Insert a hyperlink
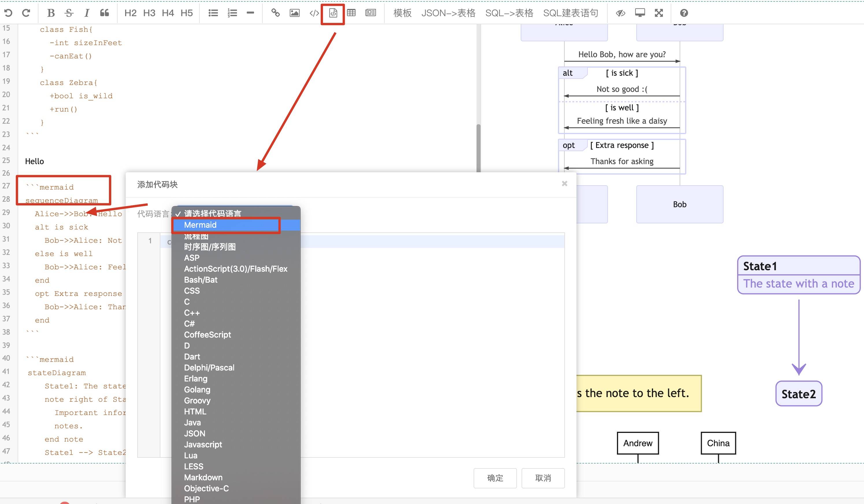The height and width of the screenshot is (504, 864). tap(276, 13)
